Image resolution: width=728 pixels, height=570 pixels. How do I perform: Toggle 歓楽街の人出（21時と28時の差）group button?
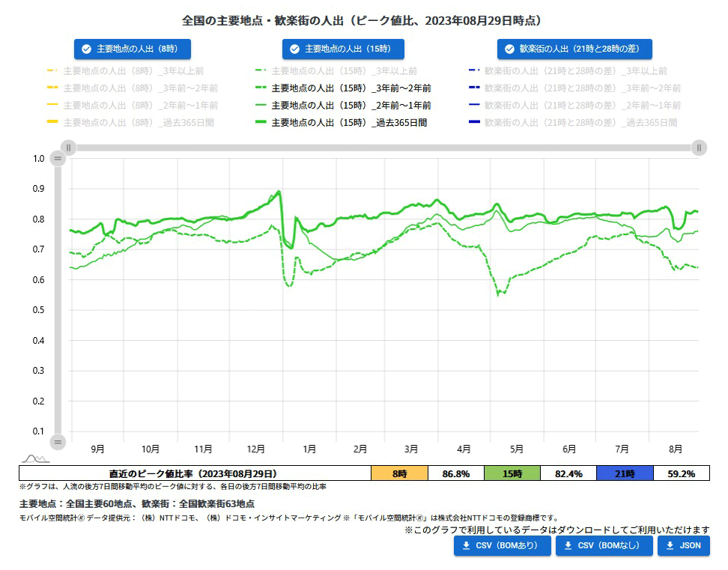pos(574,49)
